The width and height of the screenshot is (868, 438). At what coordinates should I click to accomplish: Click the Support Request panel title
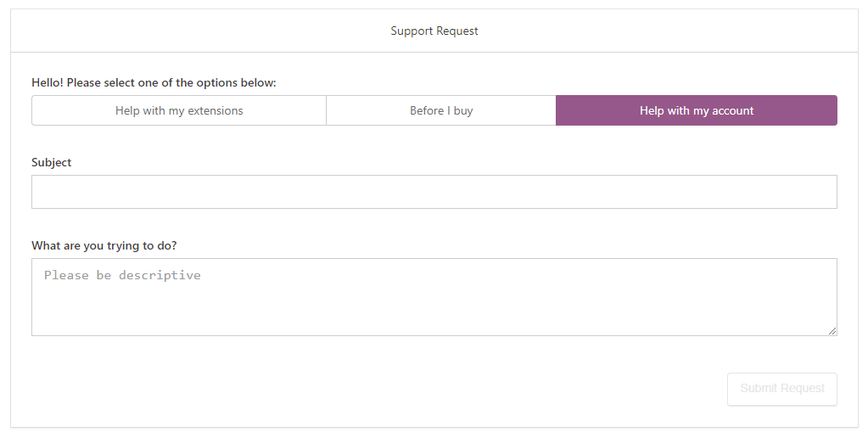(x=434, y=31)
